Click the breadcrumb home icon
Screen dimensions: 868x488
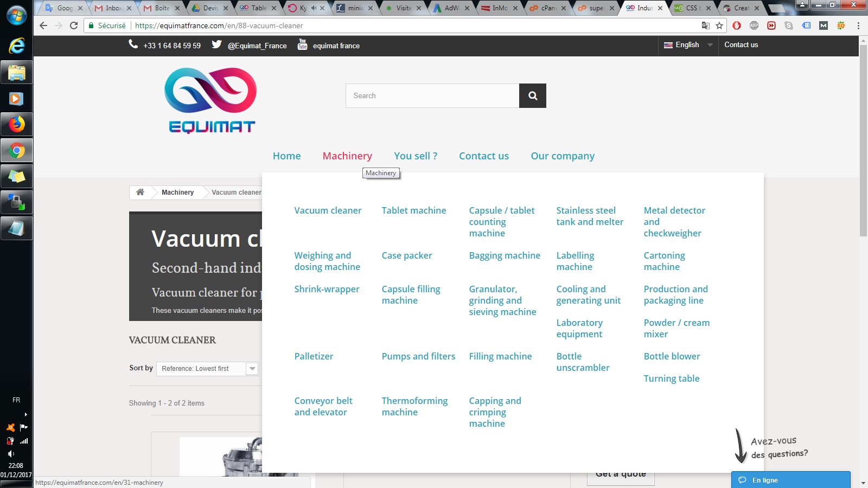[x=140, y=192]
